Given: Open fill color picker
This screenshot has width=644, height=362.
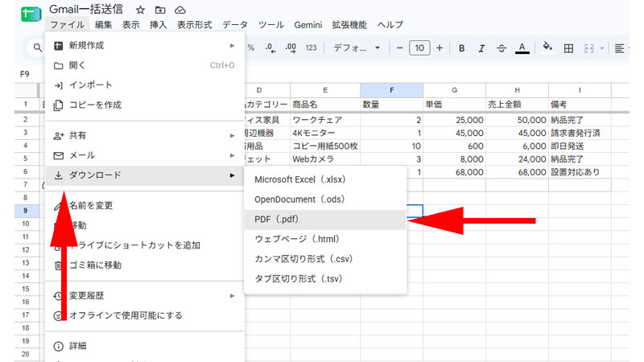Looking at the screenshot, I should (547, 47).
